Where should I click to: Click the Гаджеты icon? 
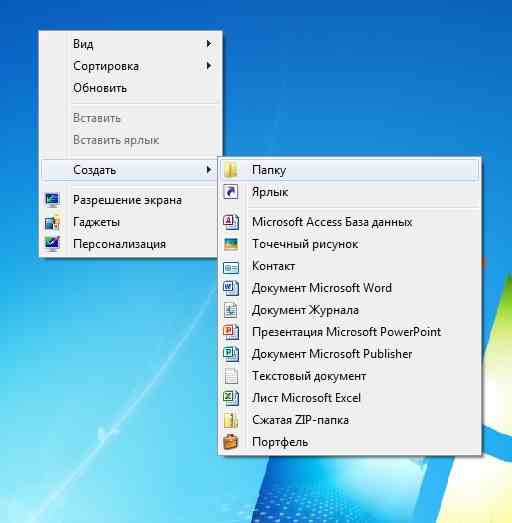point(52,222)
